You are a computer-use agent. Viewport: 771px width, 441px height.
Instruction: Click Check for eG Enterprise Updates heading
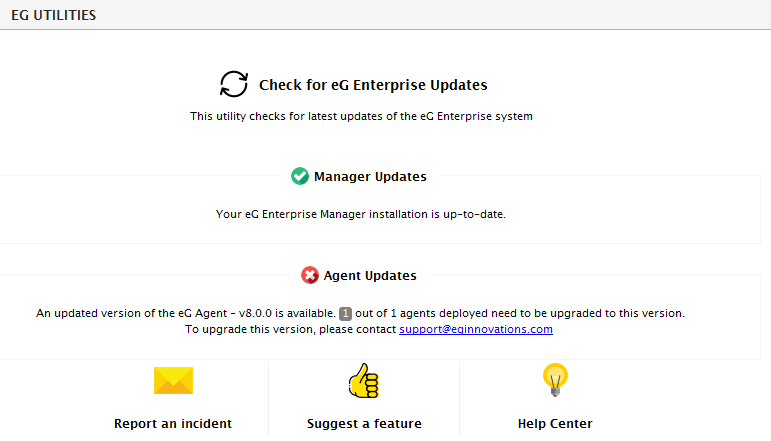pyautogui.click(x=373, y=85)
